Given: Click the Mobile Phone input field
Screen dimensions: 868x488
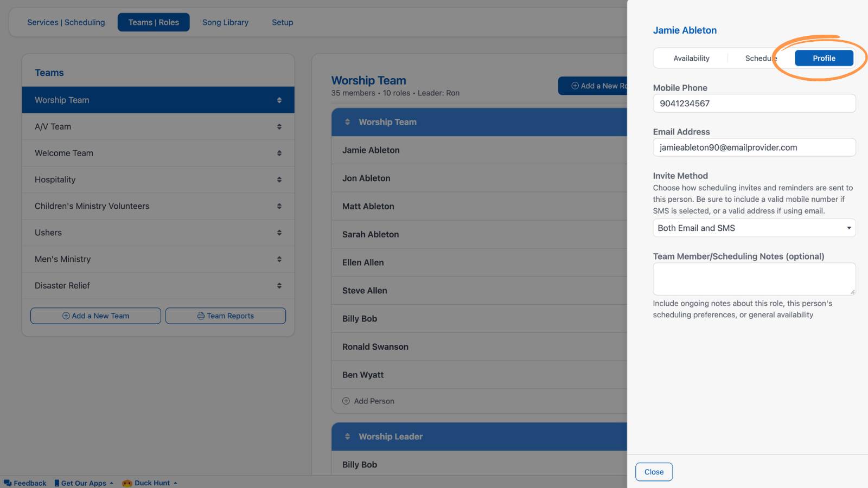Looking at the screenshot, I should point(754,103).
